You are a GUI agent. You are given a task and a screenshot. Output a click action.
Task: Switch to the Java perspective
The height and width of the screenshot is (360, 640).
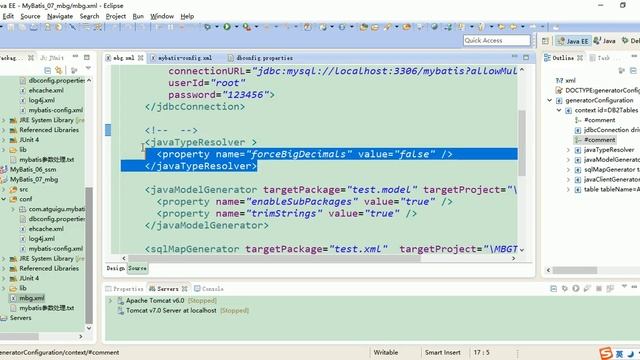click(604, 41)
